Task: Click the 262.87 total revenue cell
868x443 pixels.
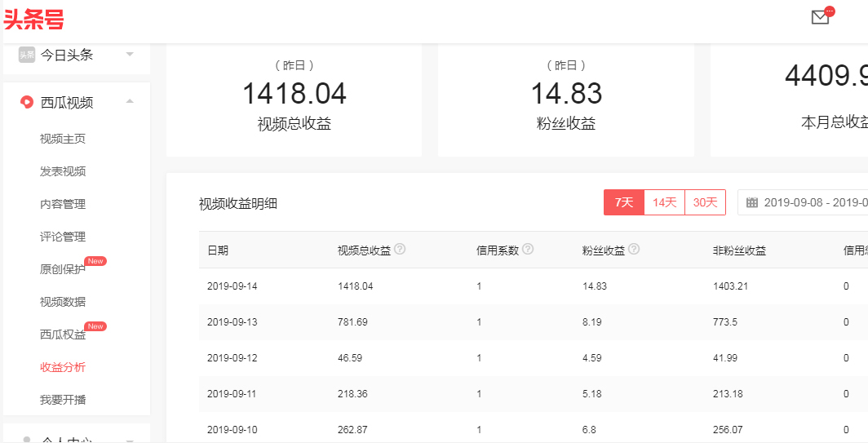Action: [352, 429]
